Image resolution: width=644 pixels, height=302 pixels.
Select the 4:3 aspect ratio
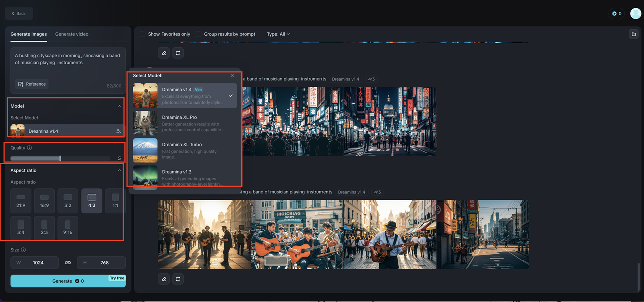click(x=92, y=201)
